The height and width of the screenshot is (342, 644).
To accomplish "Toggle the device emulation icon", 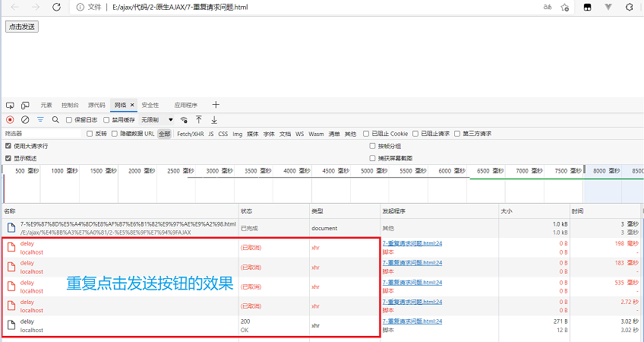I will tap(25, 105).
